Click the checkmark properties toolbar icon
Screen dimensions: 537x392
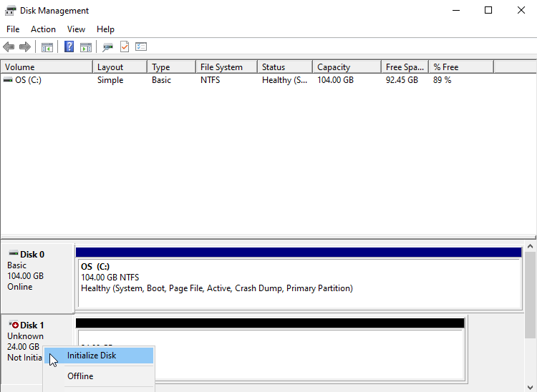125,47
